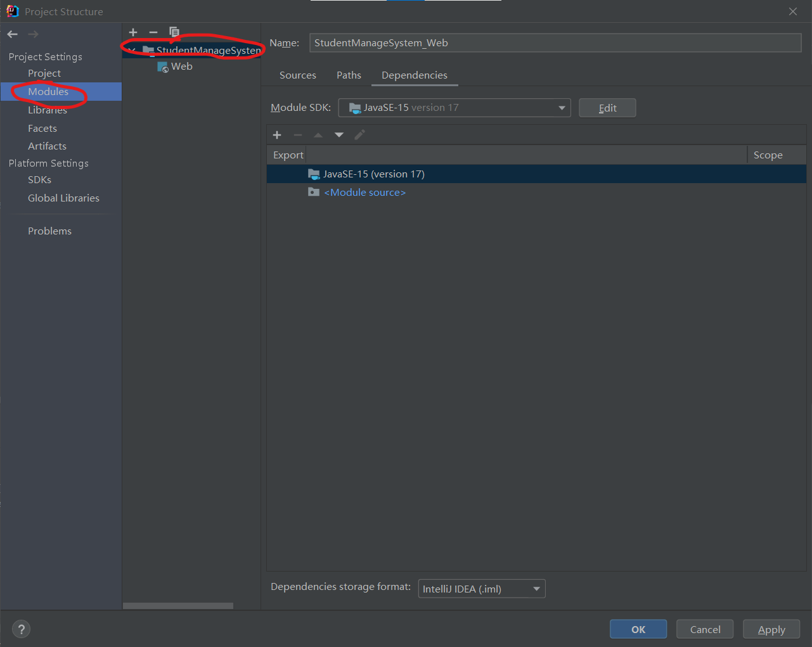Click the Web facet icon
The height and width of the screenshot is (647, 812).
pyautogui.click(x=163, y=67)
